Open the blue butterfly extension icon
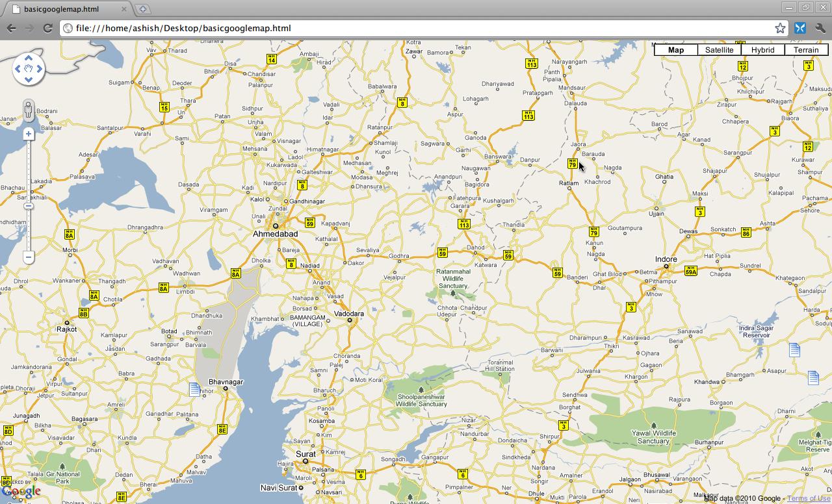The image size is (832, 504). [800, 28]
